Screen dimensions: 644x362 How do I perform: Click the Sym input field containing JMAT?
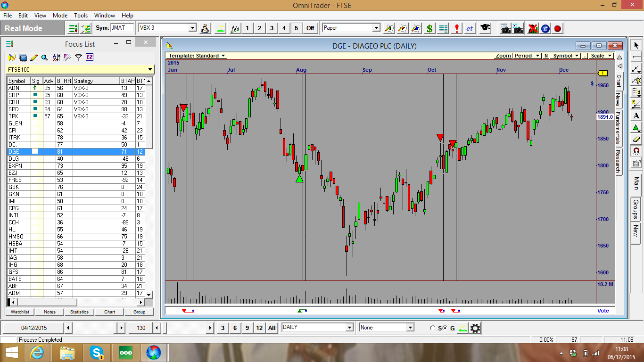[122, 28]
